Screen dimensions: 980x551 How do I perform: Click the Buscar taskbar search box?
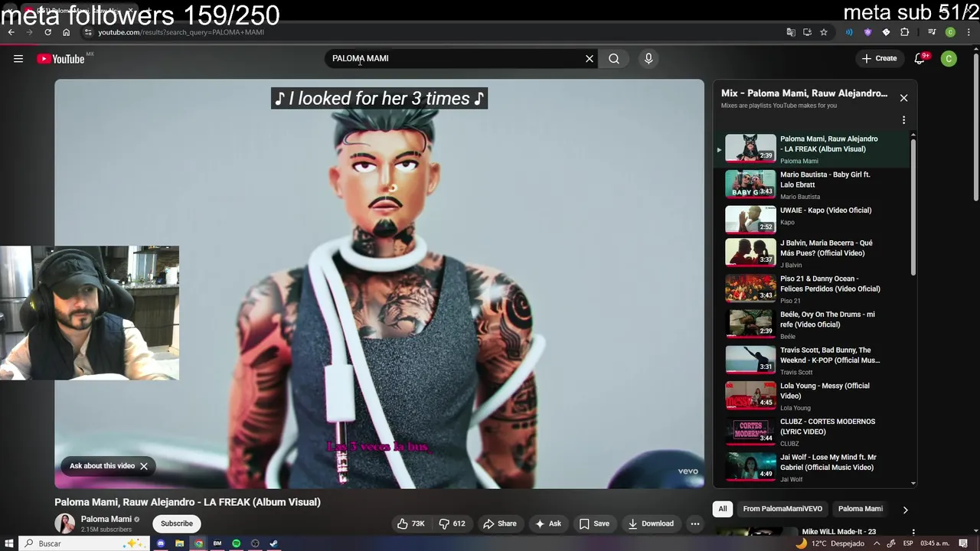click(x=83, y=543)
